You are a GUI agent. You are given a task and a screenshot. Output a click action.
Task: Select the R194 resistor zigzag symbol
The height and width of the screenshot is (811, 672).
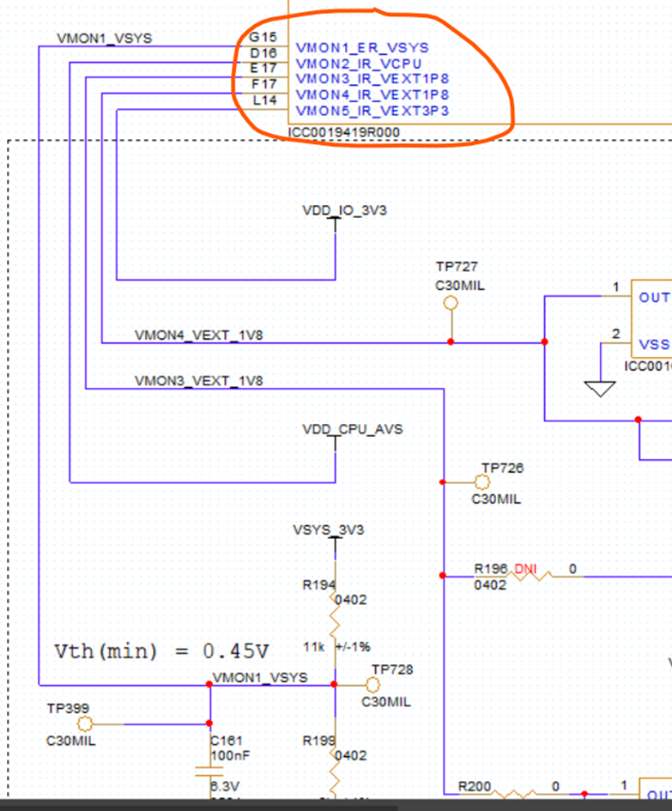335,613
